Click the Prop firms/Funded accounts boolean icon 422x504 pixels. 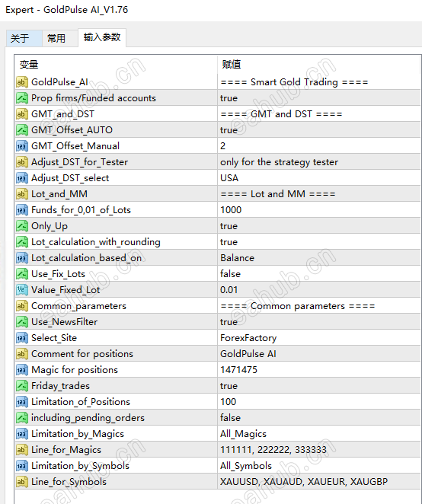point(22,98)
